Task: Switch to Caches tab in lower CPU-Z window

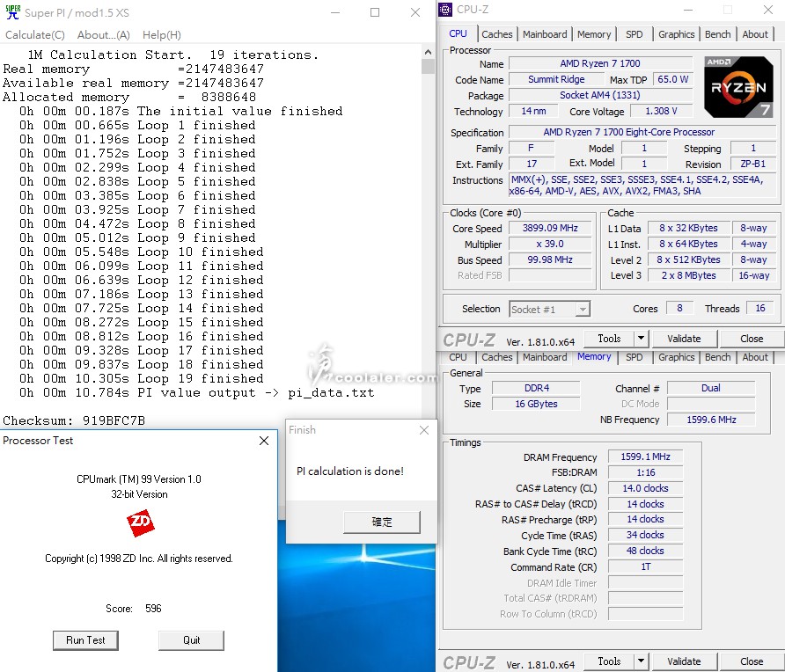Action: tap(496, 357)
